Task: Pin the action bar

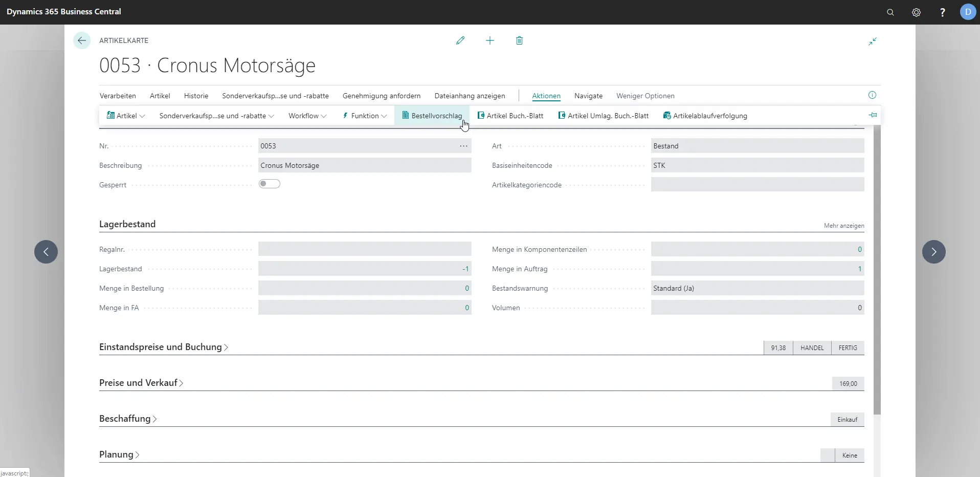Action: click(873, 115)
